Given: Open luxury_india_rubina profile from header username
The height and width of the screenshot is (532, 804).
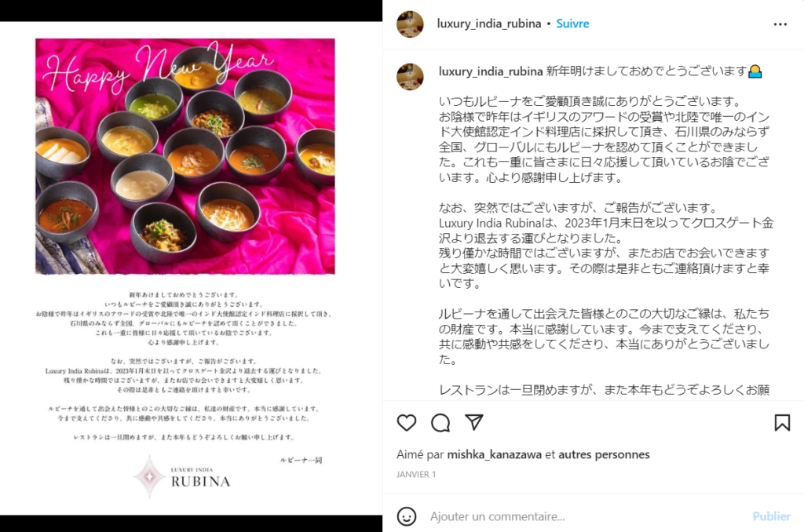Looking at the screenshot, I should point(488,24).
